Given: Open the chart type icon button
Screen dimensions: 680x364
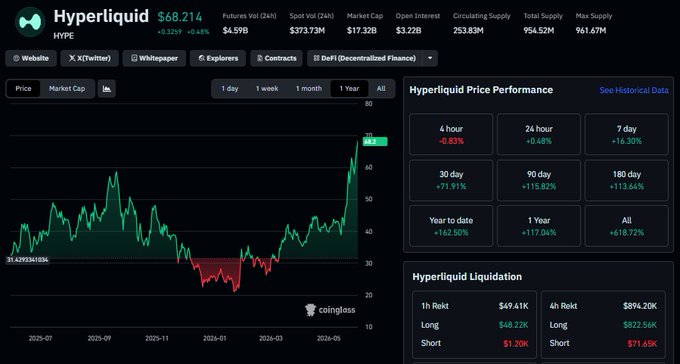Looking at the screenshot, I should [x=107, y=89].
